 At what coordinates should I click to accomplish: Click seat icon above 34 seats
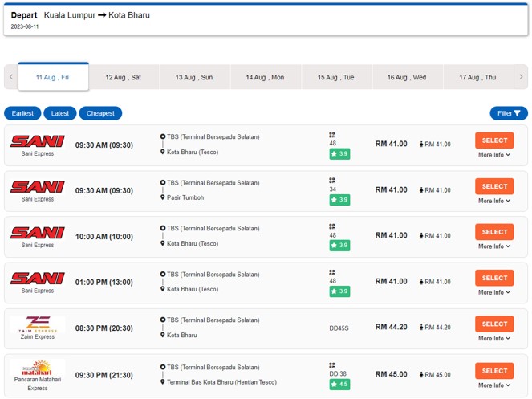click(x=332, y=181)
